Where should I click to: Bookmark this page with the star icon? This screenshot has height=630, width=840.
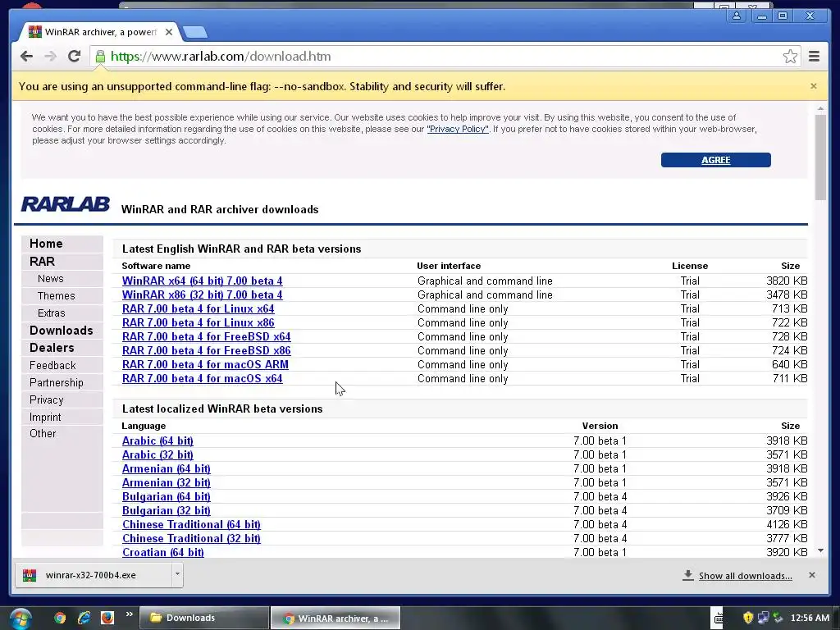click(x=790, y=57)
